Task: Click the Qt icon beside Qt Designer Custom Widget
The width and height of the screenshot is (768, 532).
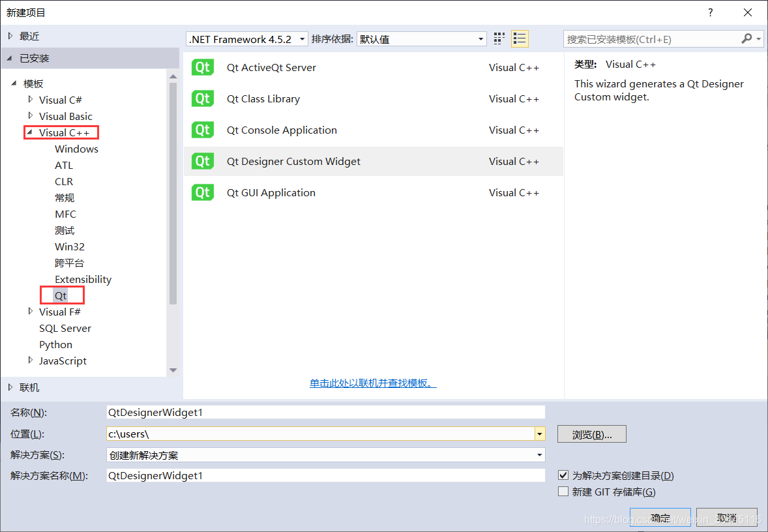Action: click(x=203, y=161)
